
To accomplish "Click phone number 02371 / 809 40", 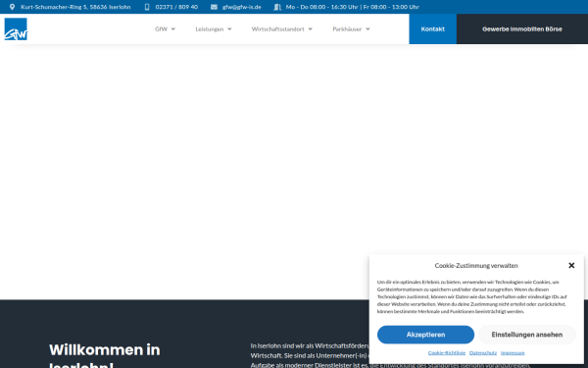I will coord(176,7).
